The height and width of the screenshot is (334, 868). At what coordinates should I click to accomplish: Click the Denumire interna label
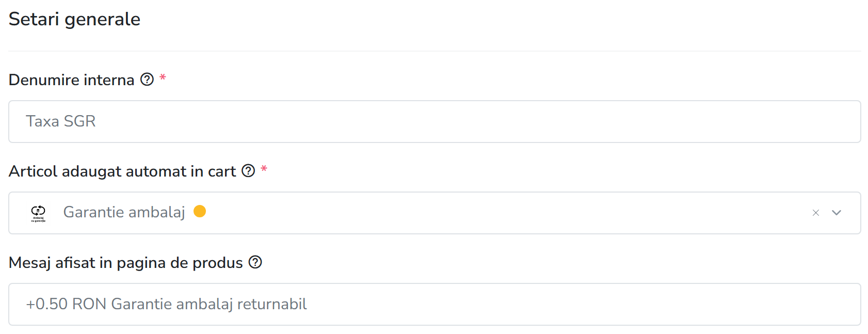(72, 80)
